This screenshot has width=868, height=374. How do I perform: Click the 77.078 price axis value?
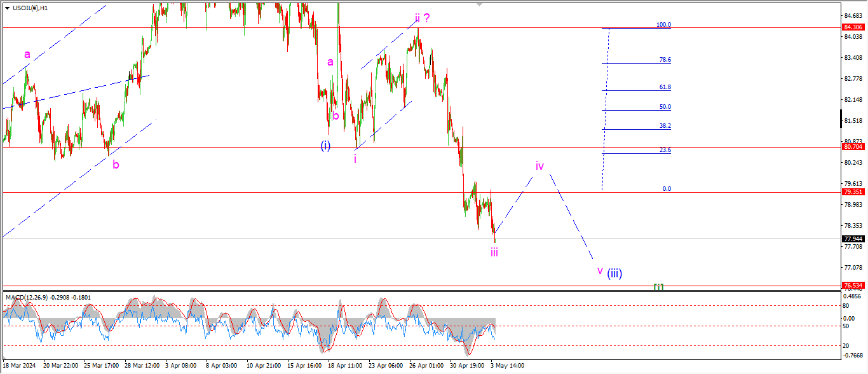[x=854, y=267]
